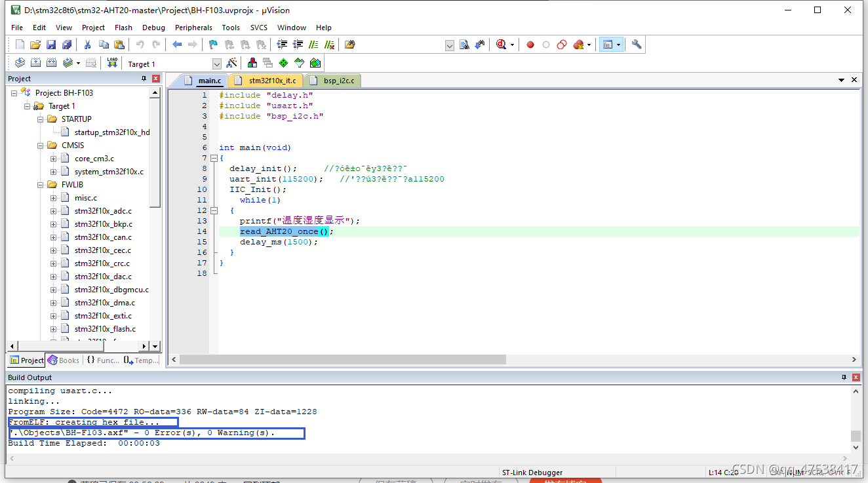The image size is (868, 483).
Task: Click the Translate current file icon
Action: click(20, 63)
